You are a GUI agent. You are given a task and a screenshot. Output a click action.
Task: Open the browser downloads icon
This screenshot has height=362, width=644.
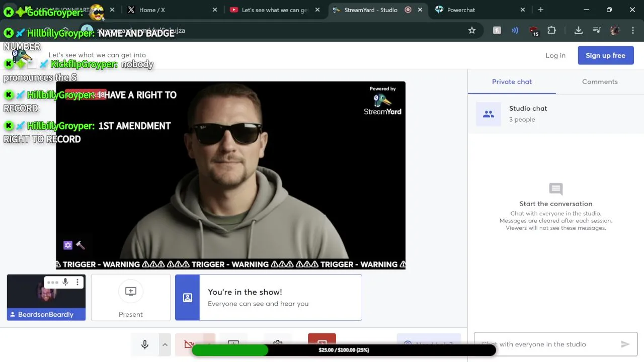tap(579, 30)
